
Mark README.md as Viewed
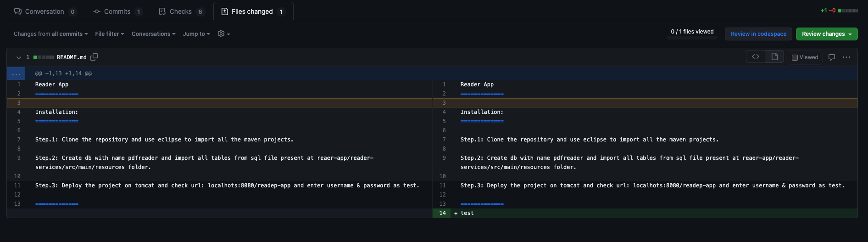tap(805, 57)
